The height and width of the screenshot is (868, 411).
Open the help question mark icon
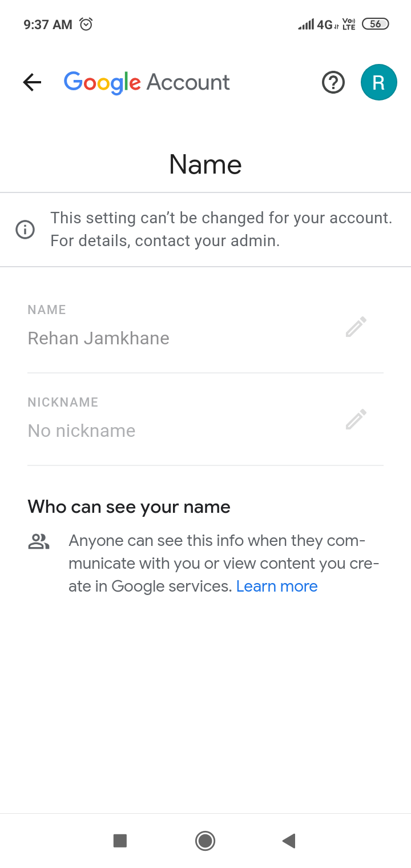click(x=333, y=83)
